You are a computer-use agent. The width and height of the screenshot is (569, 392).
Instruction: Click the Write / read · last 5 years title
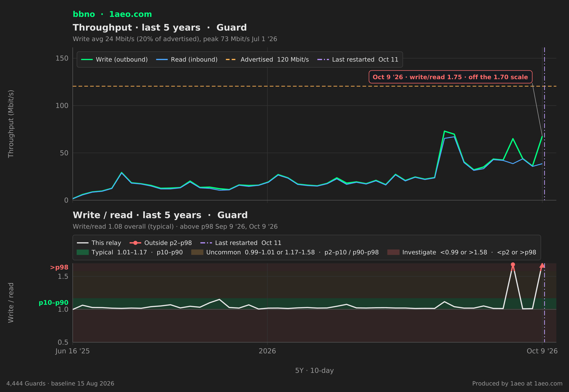click(160, 215)
